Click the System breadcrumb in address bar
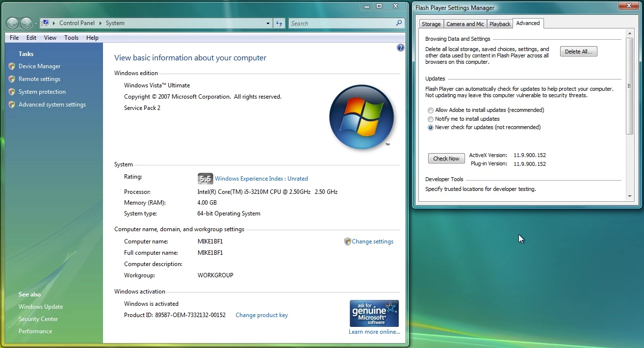 115,23
